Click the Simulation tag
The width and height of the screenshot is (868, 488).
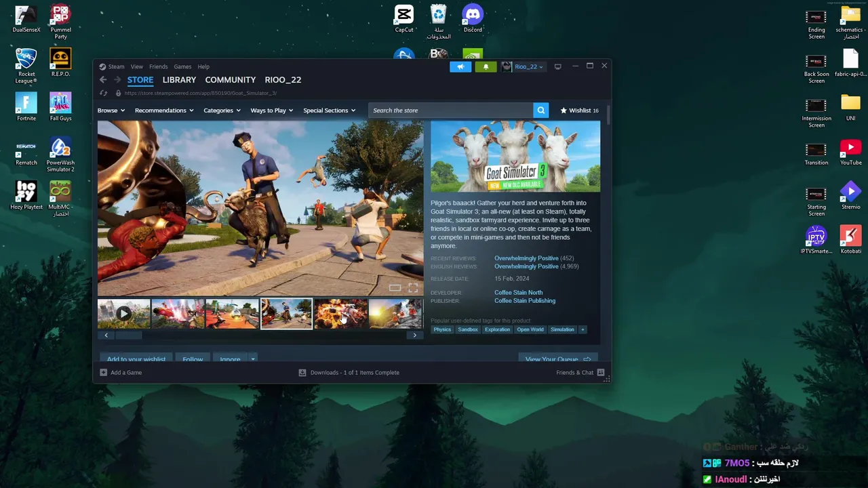pyautogui.click(x=562, y=329)
